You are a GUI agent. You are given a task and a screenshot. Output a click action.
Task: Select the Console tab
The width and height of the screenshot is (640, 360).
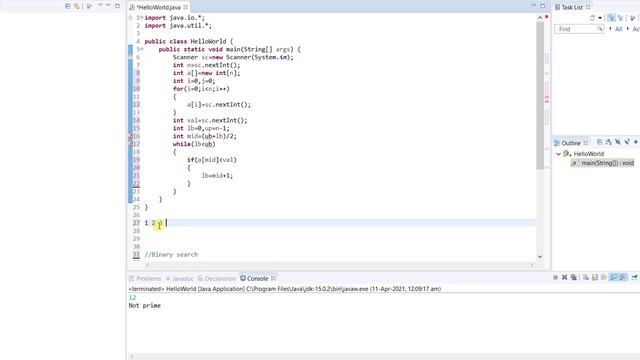[254, 279]
